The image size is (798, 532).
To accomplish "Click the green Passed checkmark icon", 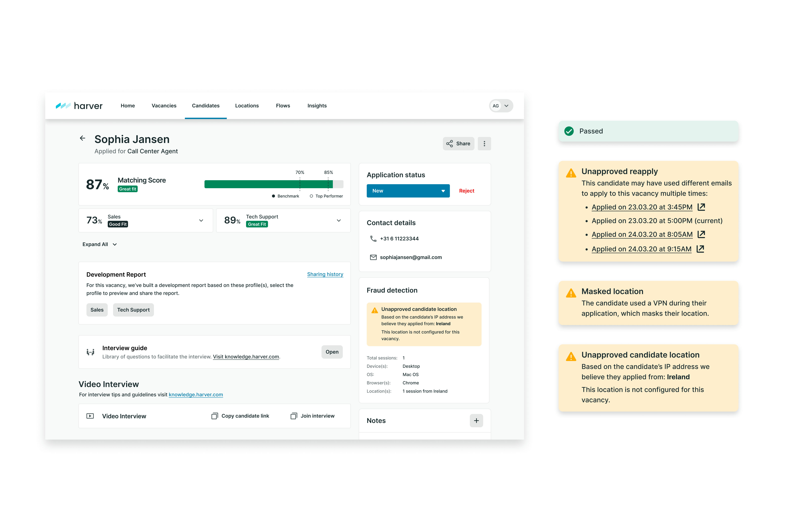I will [x=569, y=131].
